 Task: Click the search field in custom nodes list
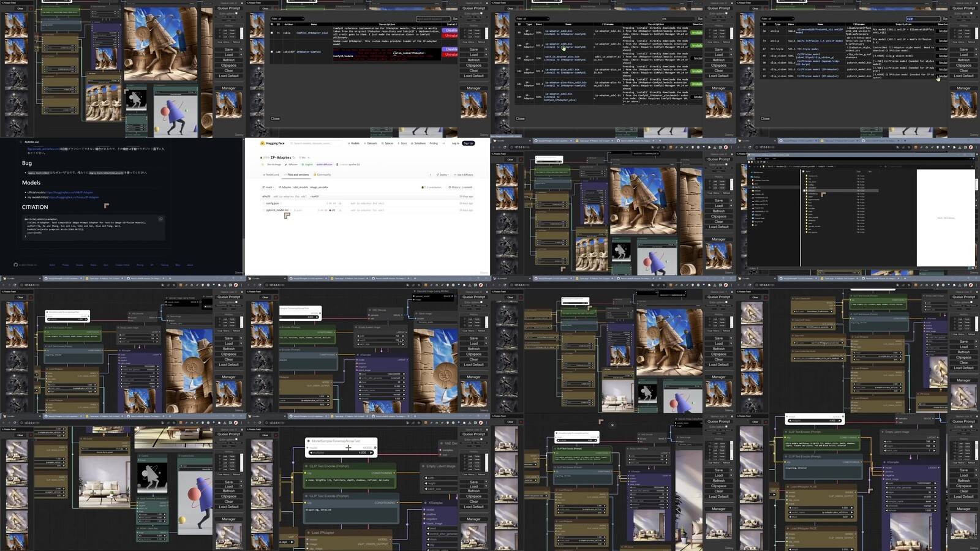(432, 19)
